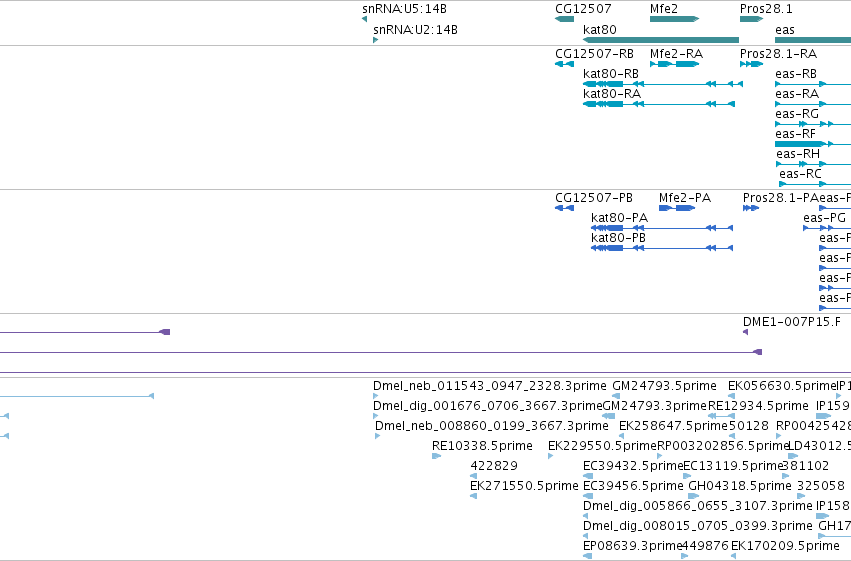Click the eas-RH transcript

point(814,164)
